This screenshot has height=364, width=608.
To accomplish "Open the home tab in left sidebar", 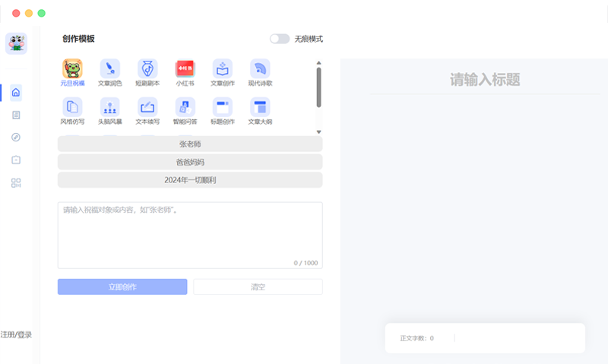I will pos(16,93).
